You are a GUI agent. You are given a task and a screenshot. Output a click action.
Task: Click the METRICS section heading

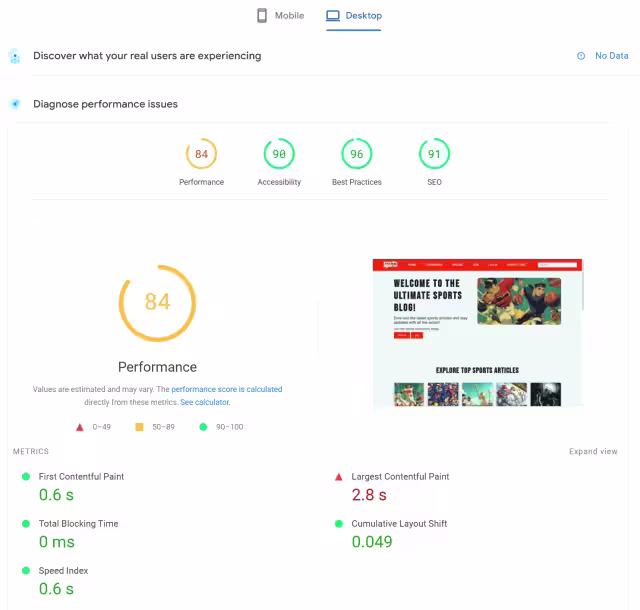31,451
